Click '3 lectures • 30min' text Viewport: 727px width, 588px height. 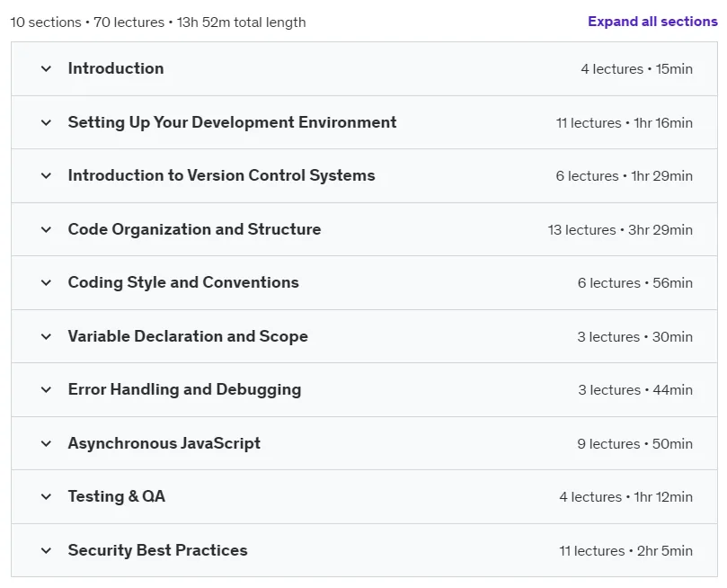(635, 337)
